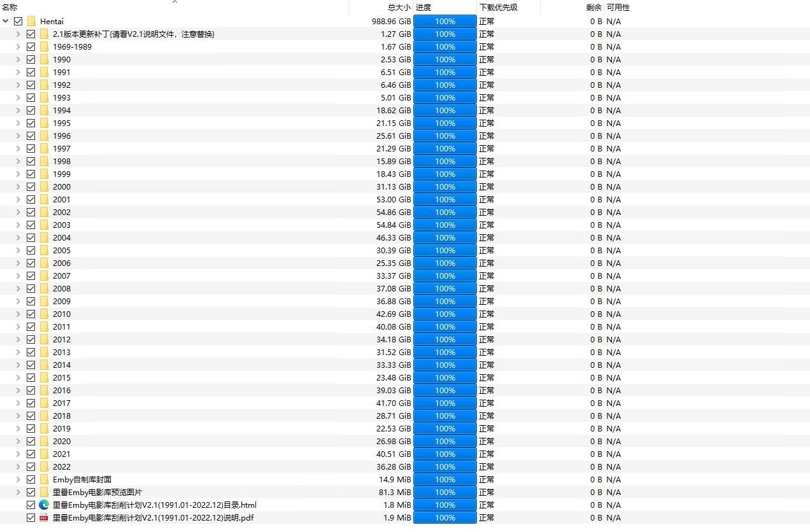Select the 1990 folder icon
Viewport: 810px width, 532px height.
44,59
